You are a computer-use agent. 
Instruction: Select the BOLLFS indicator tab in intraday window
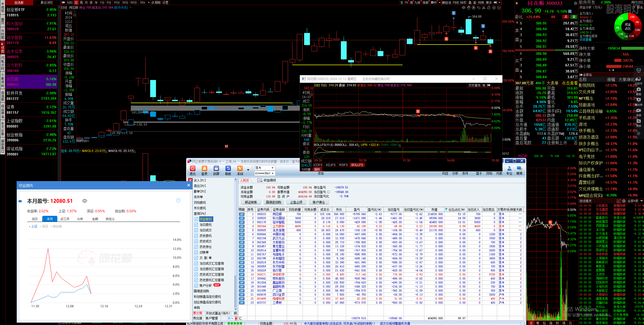click(x=357, y=165)
